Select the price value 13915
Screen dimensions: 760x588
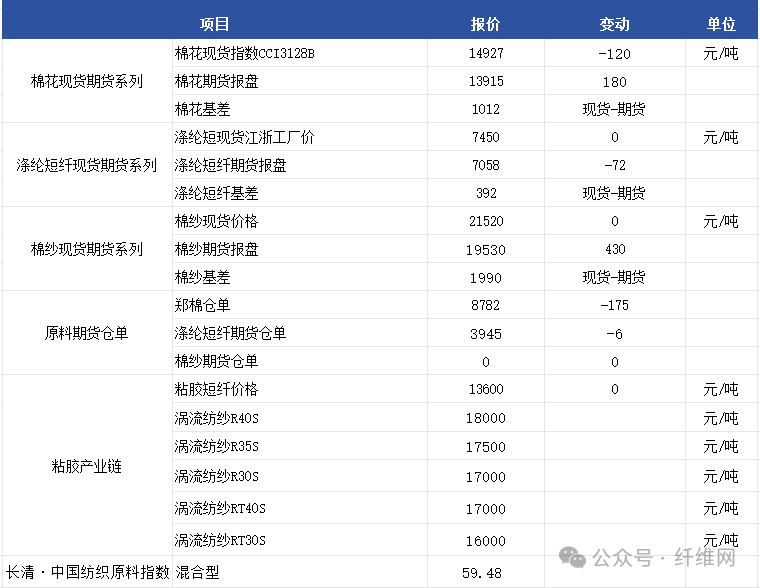coord(486,81)
